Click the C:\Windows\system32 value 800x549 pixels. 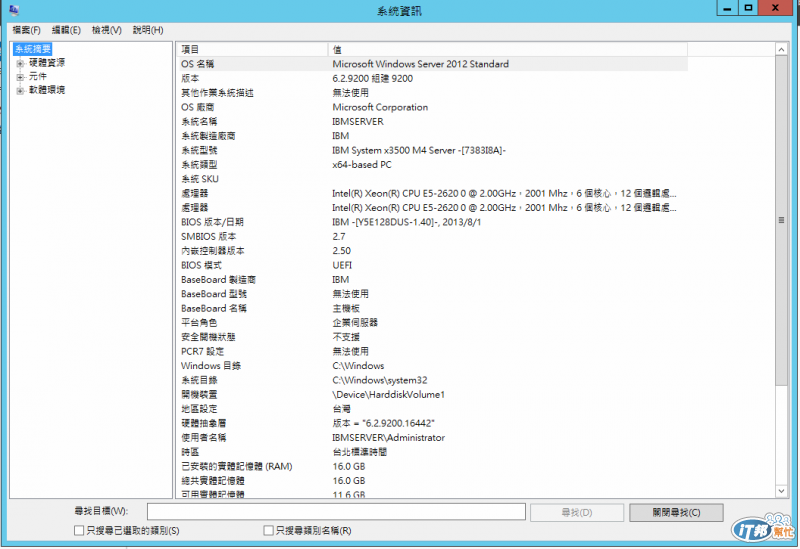[380, 380]
